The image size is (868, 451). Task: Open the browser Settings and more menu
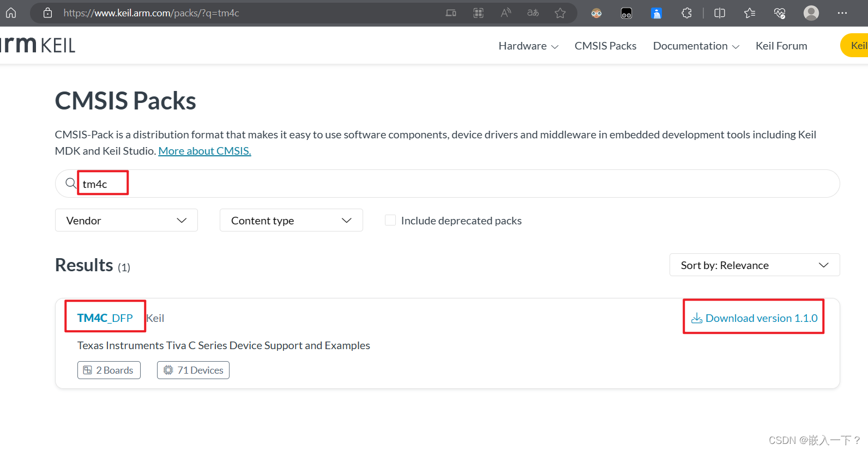tap(842, 13)
